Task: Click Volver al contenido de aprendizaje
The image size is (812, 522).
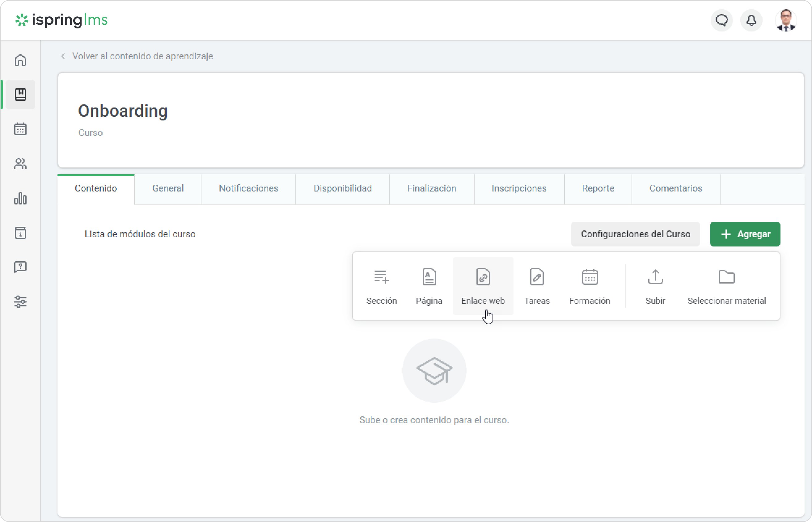Action: 142,56
